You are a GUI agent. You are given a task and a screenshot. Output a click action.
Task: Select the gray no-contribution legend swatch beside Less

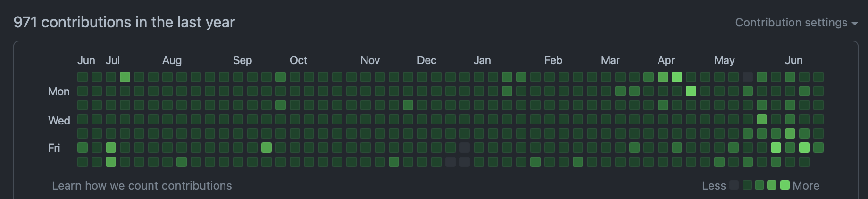click(734, 185)
